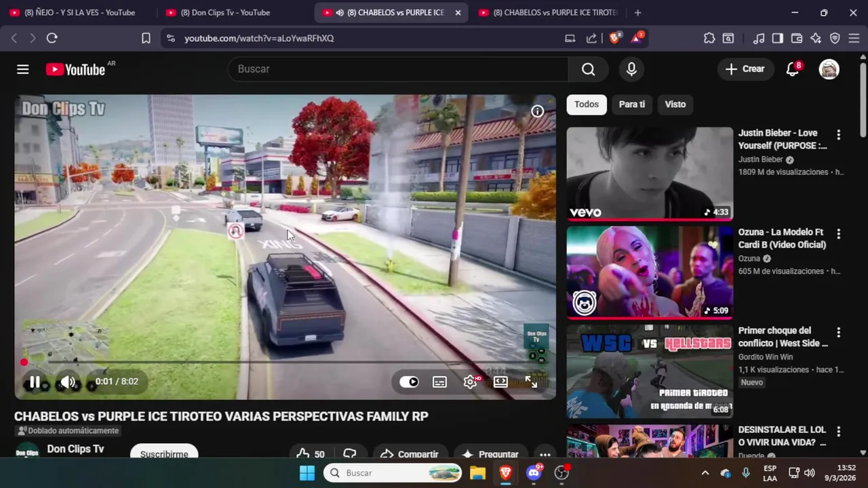
Task: Open the media playlist music note icon
Action: tap(759, 39)
